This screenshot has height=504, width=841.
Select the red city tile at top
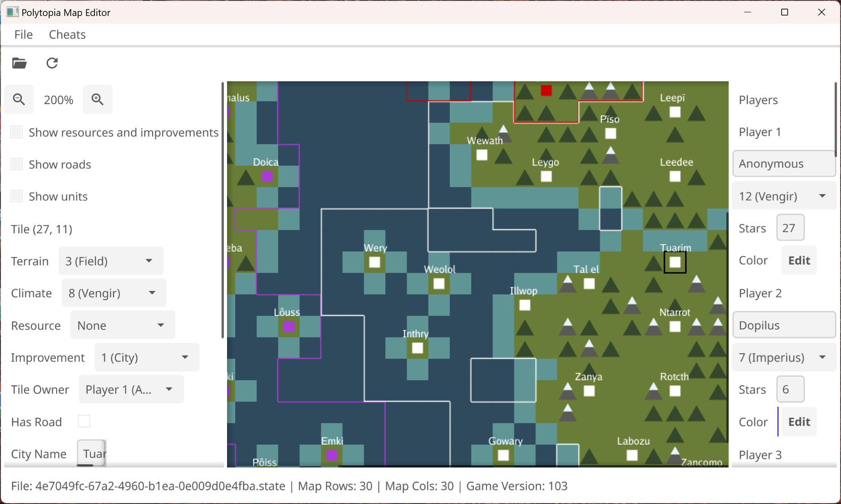pyautogui.click(x=546, y=91)
